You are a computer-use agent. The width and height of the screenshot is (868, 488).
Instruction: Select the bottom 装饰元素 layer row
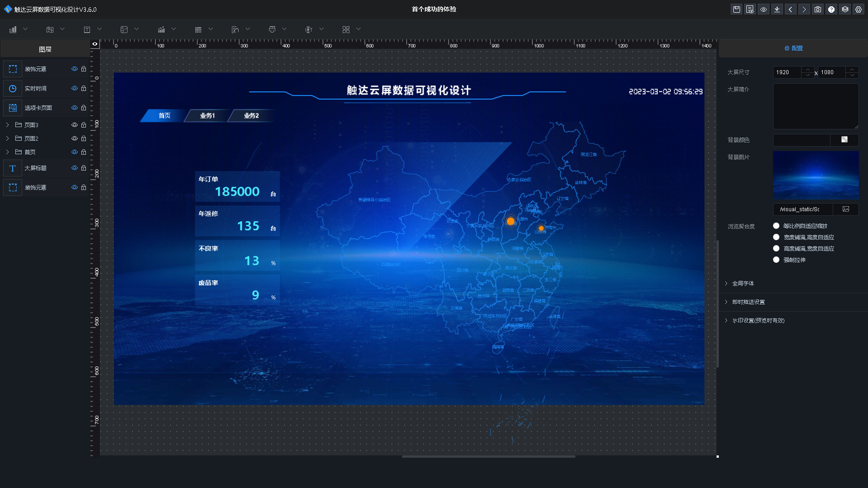(45, 187)
